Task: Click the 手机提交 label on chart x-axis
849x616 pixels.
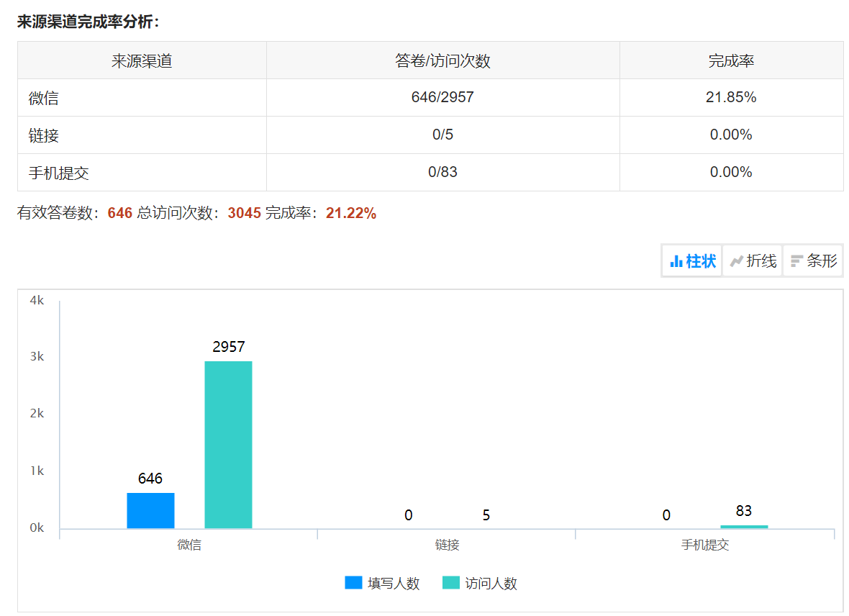Action: point(705,545)
